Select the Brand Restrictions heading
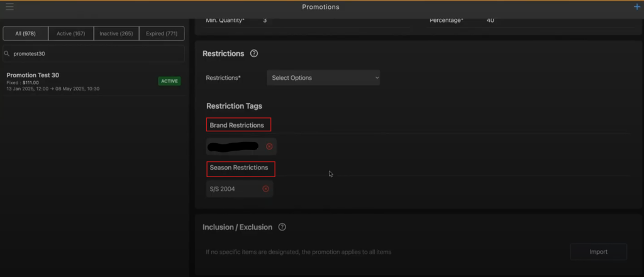 coord(237,125)
